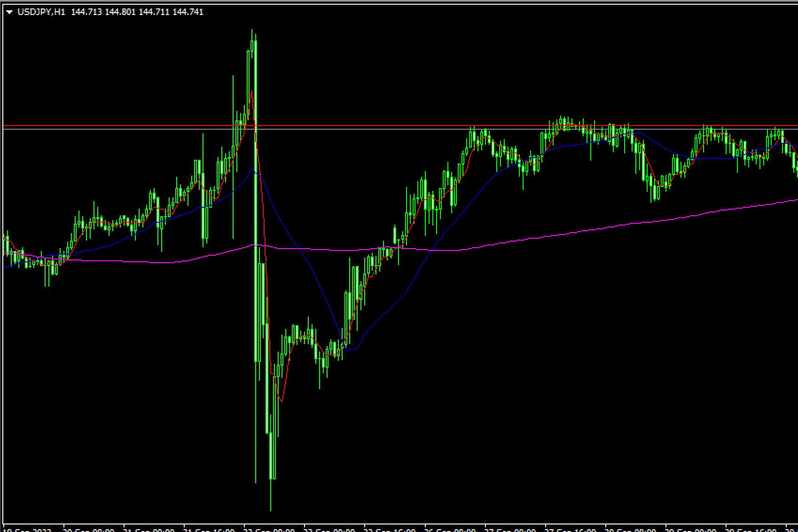Click the USDJPY,H1 symbol label
The height and width of the screenshot is (532, 798).
click(x=41, y=12)
